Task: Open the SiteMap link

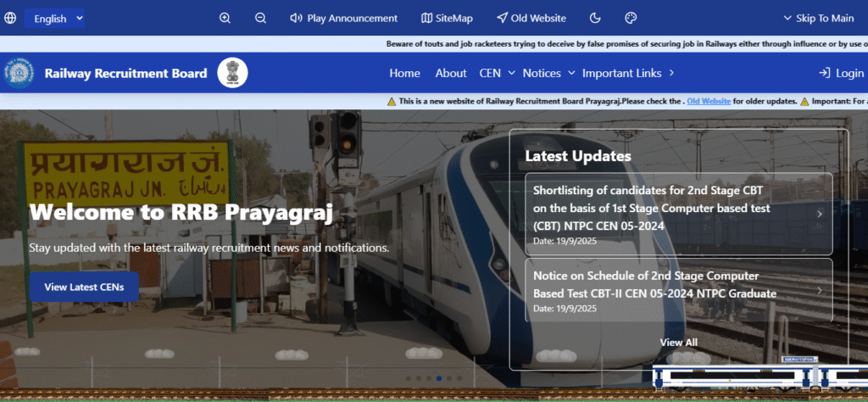Action: pos(447,19)
